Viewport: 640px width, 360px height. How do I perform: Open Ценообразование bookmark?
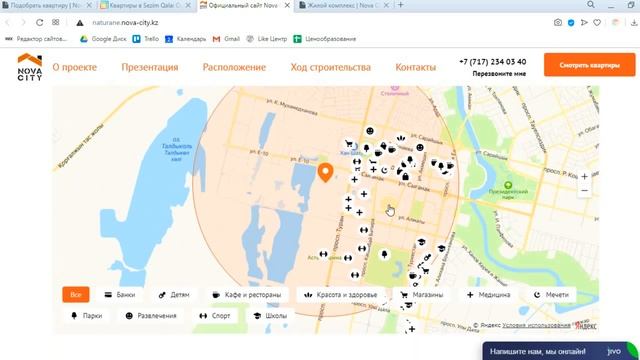[x=325, y=39]
